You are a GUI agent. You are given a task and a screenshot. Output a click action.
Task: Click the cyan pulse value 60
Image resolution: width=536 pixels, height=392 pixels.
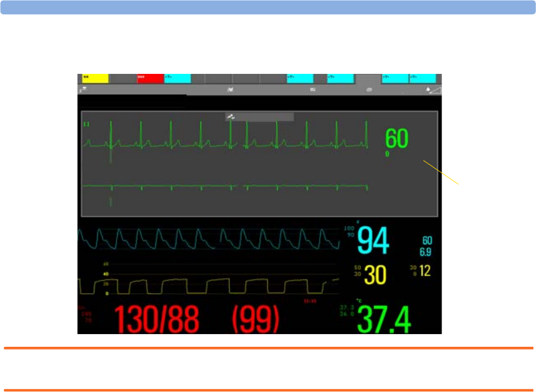click(427, 240)
